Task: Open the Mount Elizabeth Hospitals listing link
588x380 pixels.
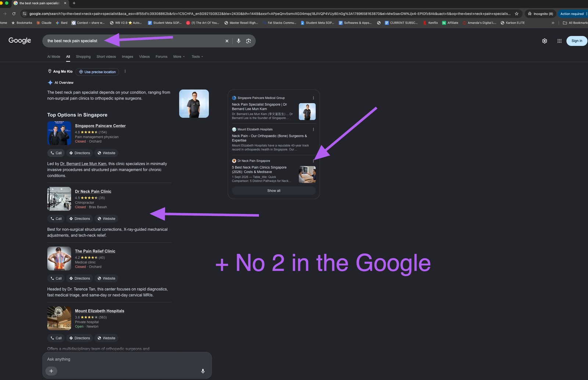Action: [100, 311]
